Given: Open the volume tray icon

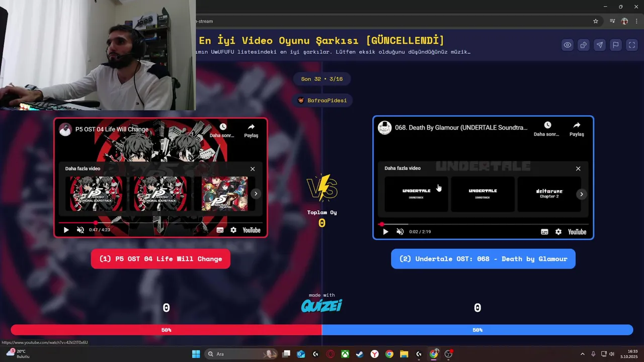Looking at the screenshot, I should (612, 354).
